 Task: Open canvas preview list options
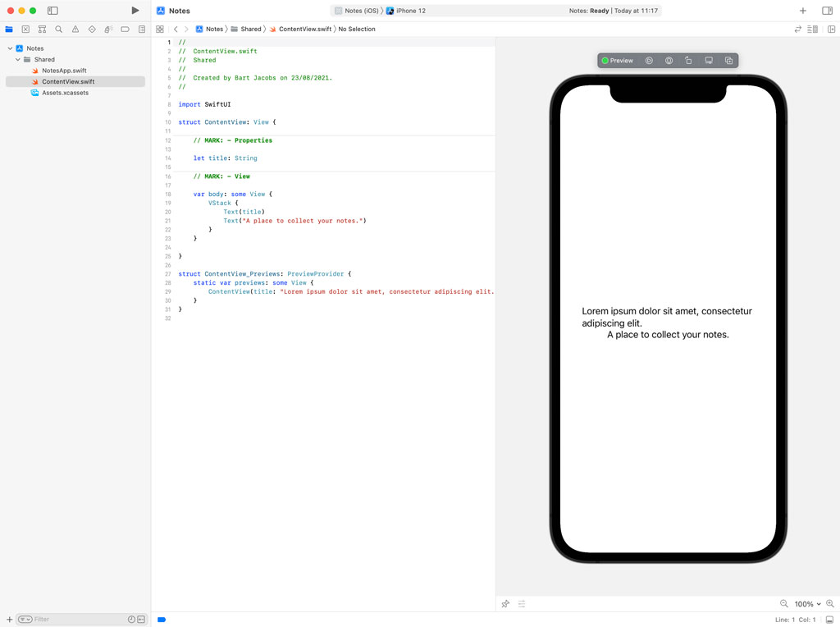[x=522, y=604]
